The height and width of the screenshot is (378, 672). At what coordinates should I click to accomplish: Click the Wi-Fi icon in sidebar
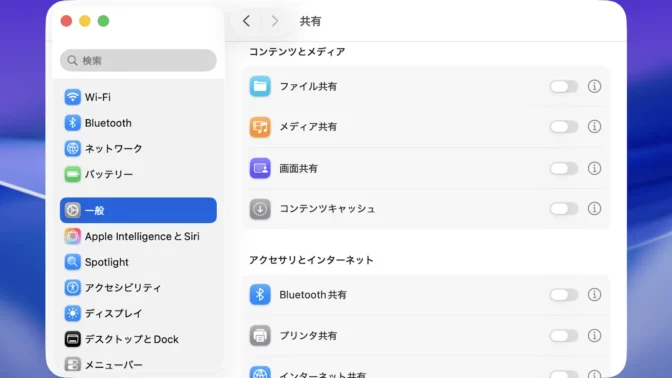(72, 97)
